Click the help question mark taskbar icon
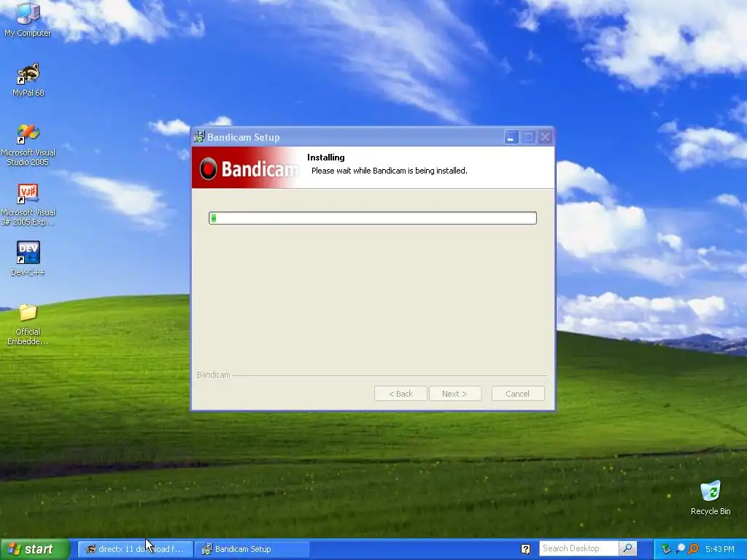The height and width of the screenshot is (560, 747). pyautogui.click(x=525, y=549)
